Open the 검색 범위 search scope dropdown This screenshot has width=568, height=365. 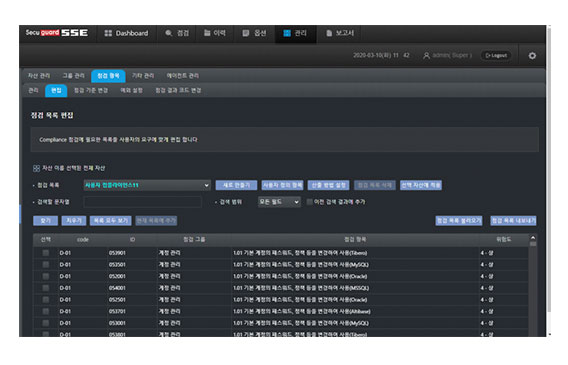coord(279,202)
